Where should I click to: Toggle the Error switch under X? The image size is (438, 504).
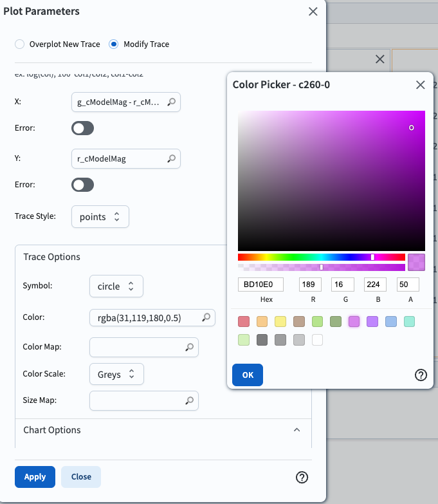(83, 129)
